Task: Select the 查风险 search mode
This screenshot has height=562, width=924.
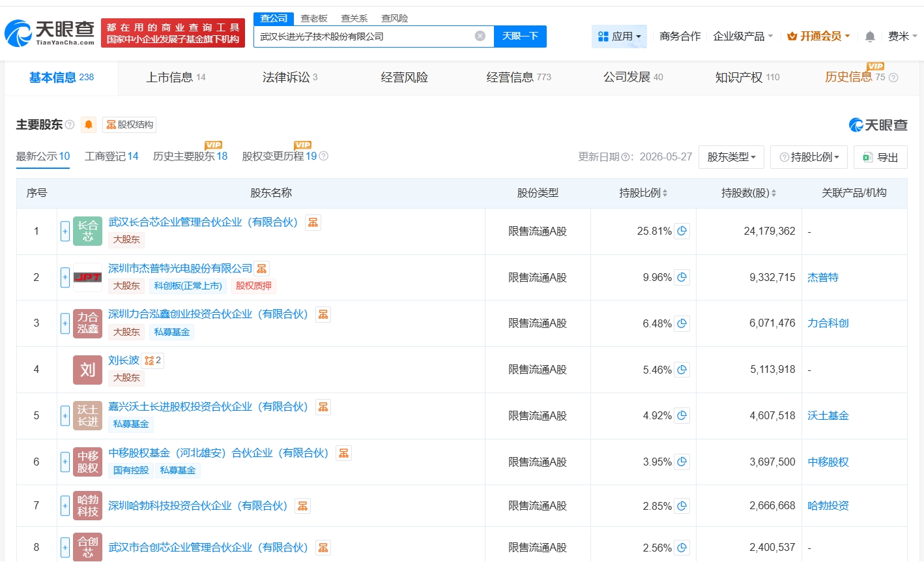Action: tap(395, 18)
